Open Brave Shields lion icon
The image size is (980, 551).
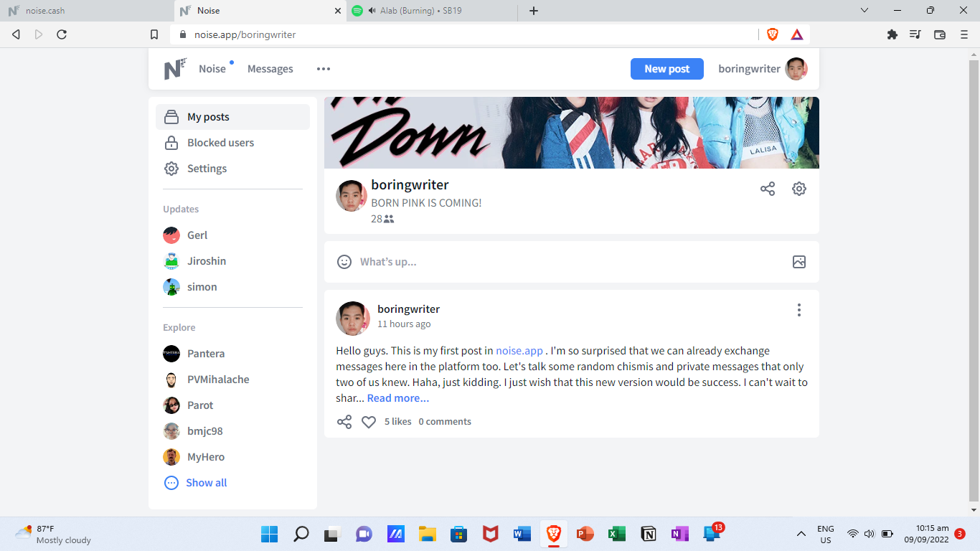(773, 34)
